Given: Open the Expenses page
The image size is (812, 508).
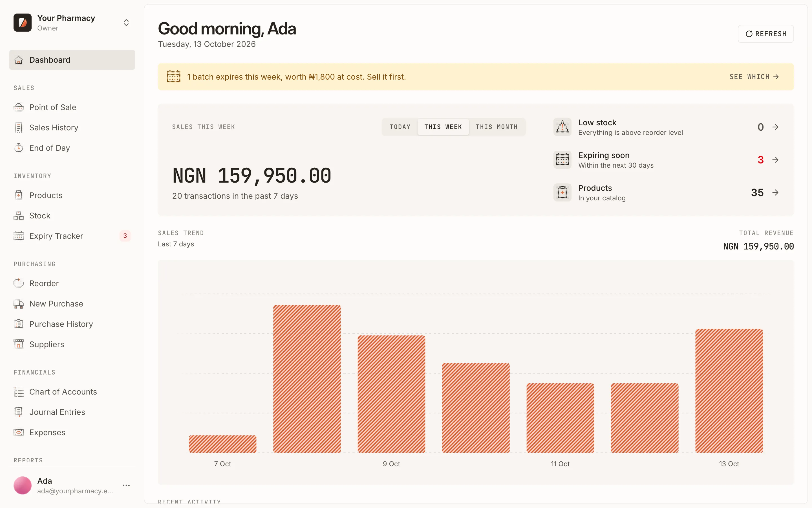Looking at the screenshot, I should point(72,432).
